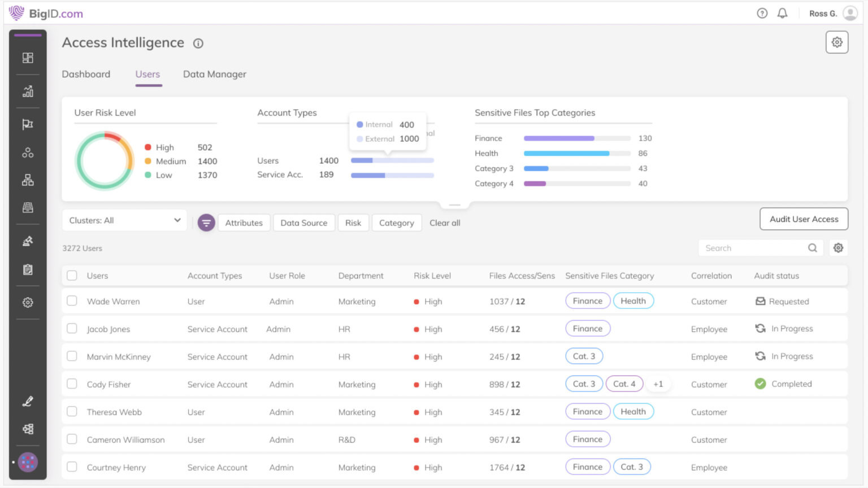Select the gavel audit icon in sidebar

tap(27, 241)
